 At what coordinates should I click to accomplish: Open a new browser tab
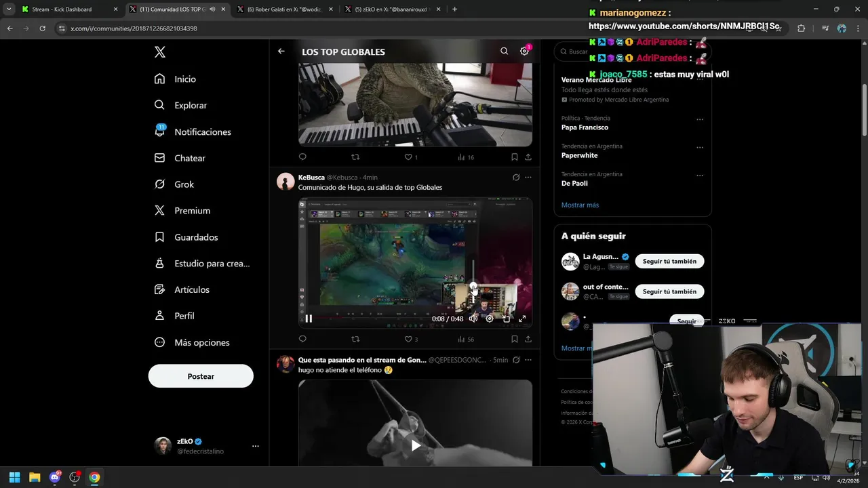click(454, 9)
